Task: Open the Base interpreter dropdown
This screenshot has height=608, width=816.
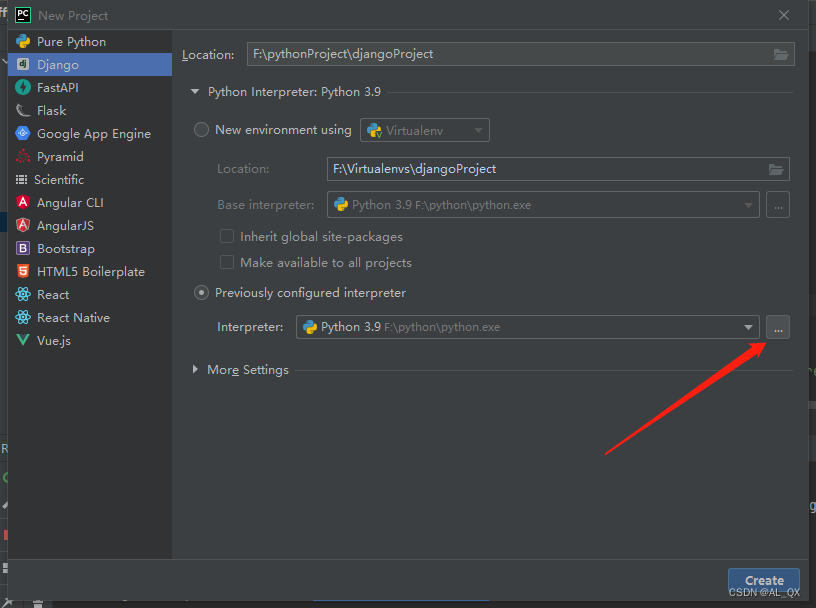Action: coord(543,205)
